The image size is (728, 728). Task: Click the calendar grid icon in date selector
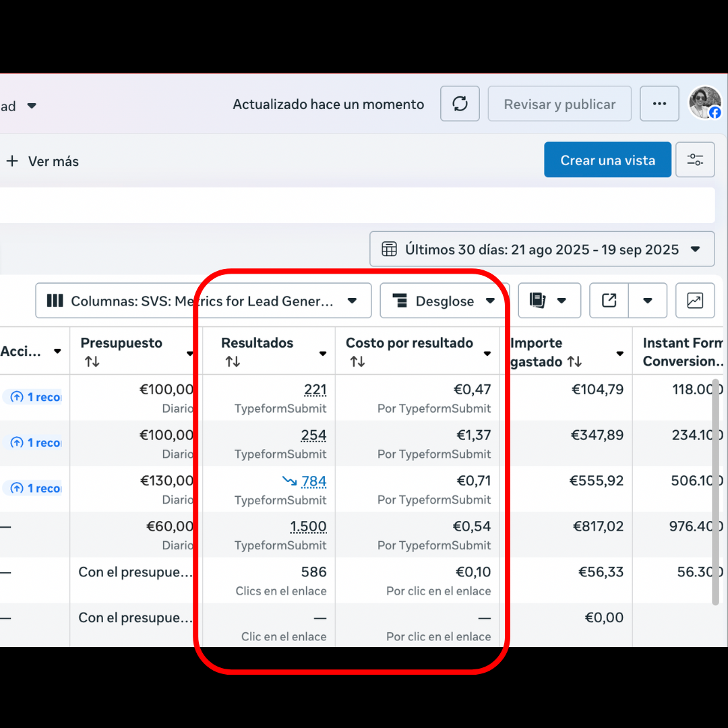(x=389, y=249)
